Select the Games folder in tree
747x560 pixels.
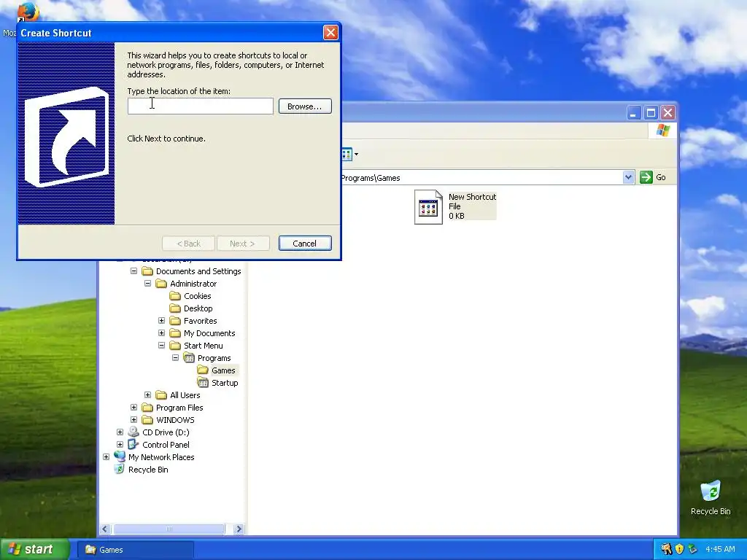(x=223, y=370)
